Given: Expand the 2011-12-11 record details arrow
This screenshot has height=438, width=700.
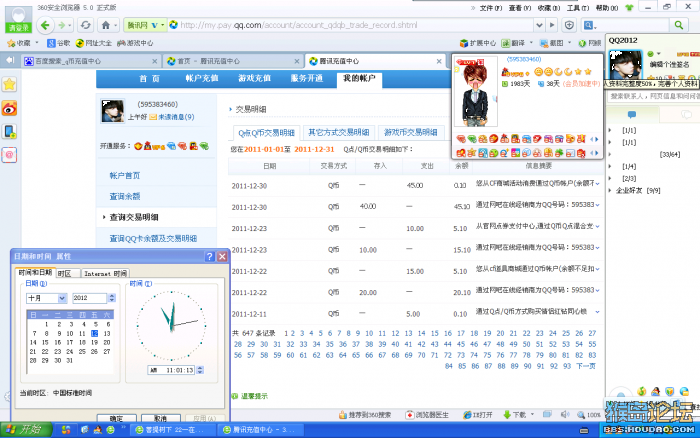Looking at the screenshot, I should click(x=597, y=312).
